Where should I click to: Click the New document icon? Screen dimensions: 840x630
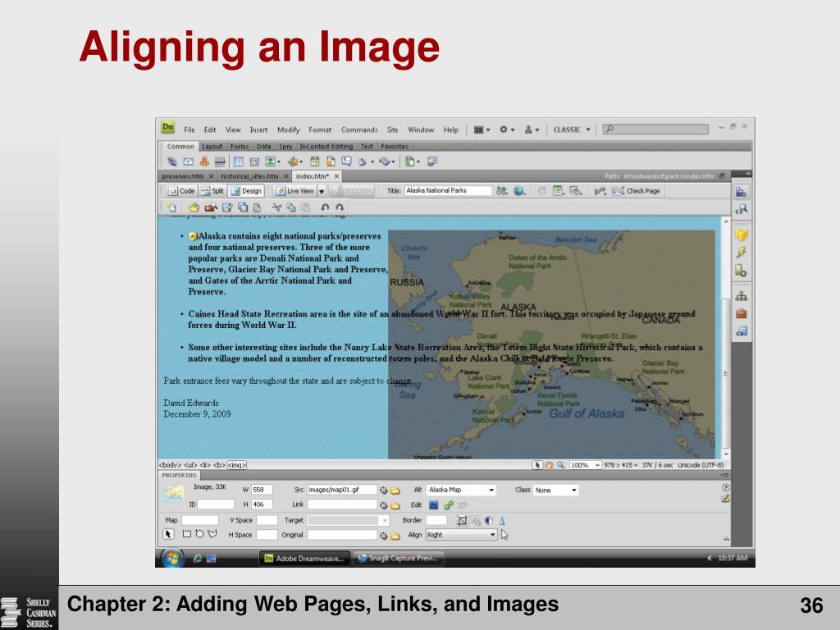(x=171, y=208)
